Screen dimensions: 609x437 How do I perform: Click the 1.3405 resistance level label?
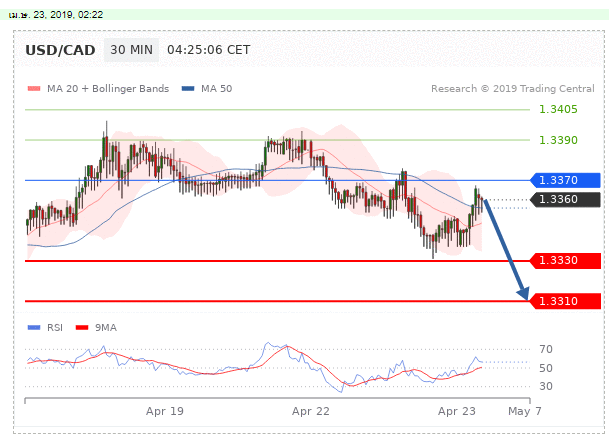pos(558,109)
